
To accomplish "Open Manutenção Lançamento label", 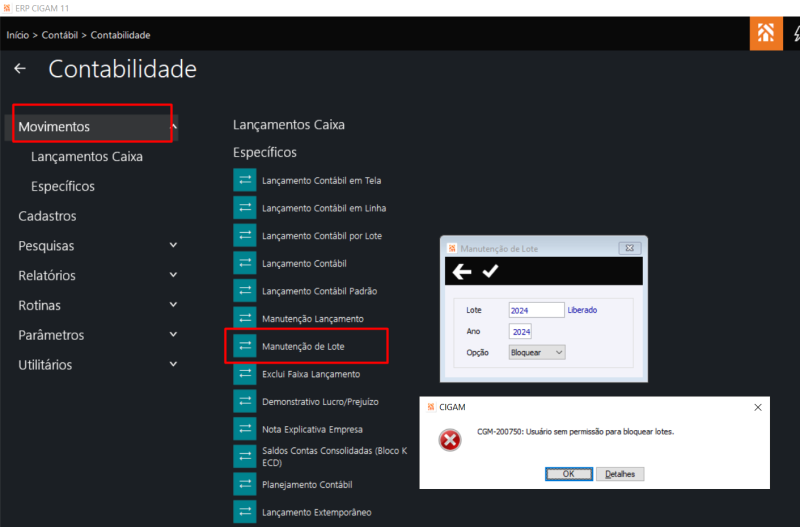I will coord(313,318).
